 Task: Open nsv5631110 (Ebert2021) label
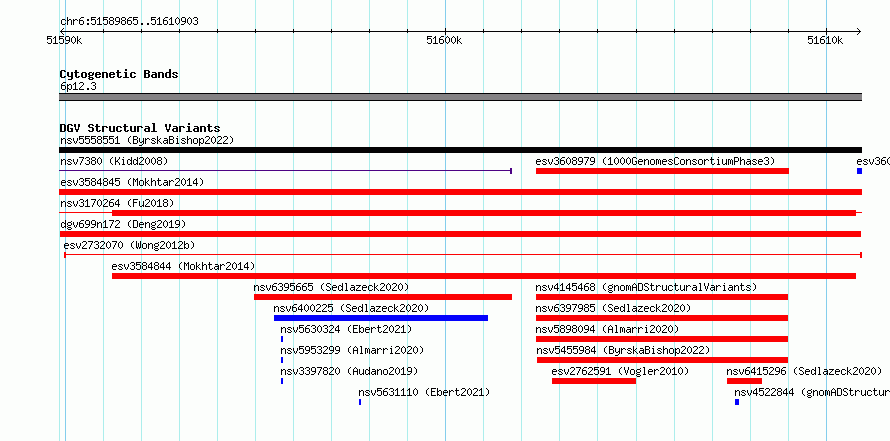[x=424, y=392]
